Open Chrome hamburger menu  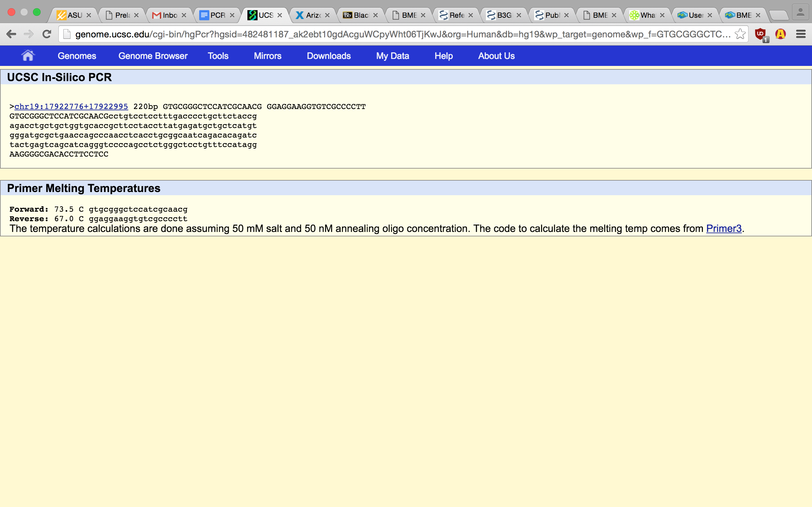coord(801,34)
